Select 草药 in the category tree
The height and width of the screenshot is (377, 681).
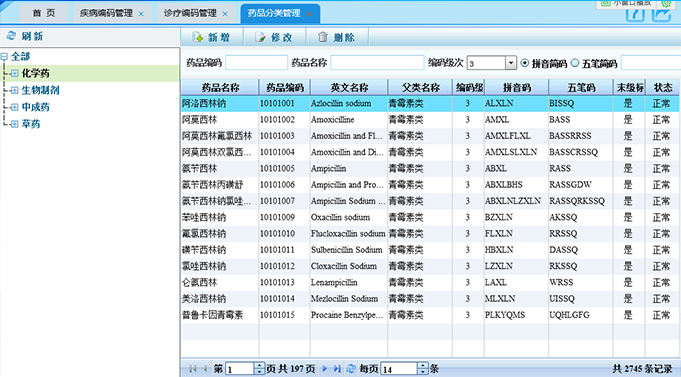(31, 124)
